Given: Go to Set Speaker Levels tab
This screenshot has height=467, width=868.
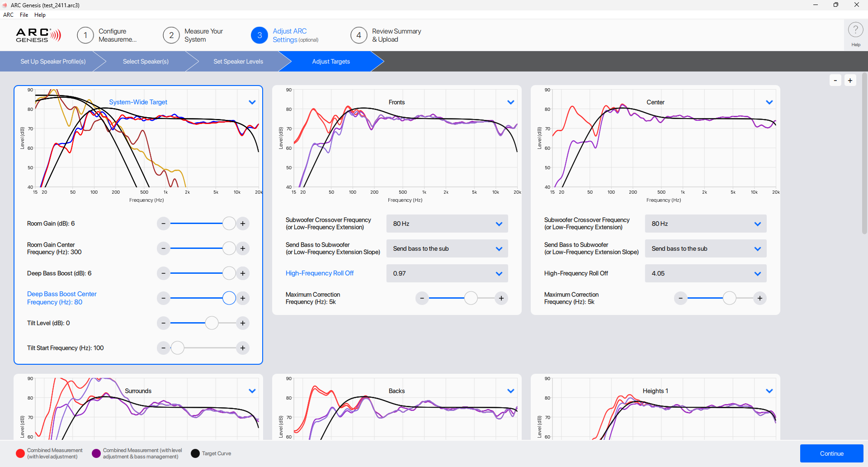Looking at the screenshot, I should point(238,62).
